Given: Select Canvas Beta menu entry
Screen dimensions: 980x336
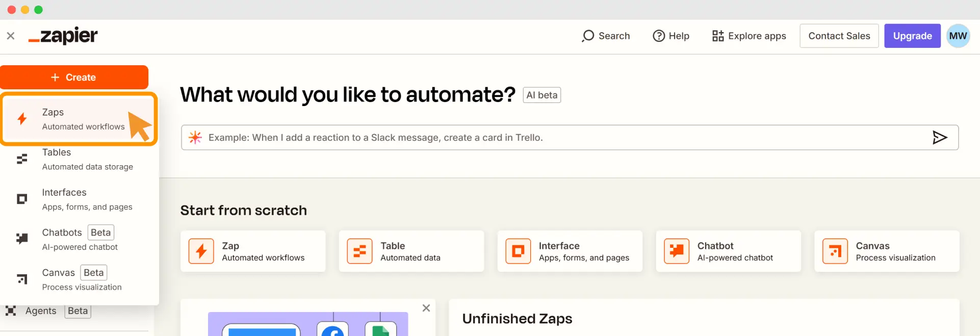Looking at the screenshot, I should [79, 279].
